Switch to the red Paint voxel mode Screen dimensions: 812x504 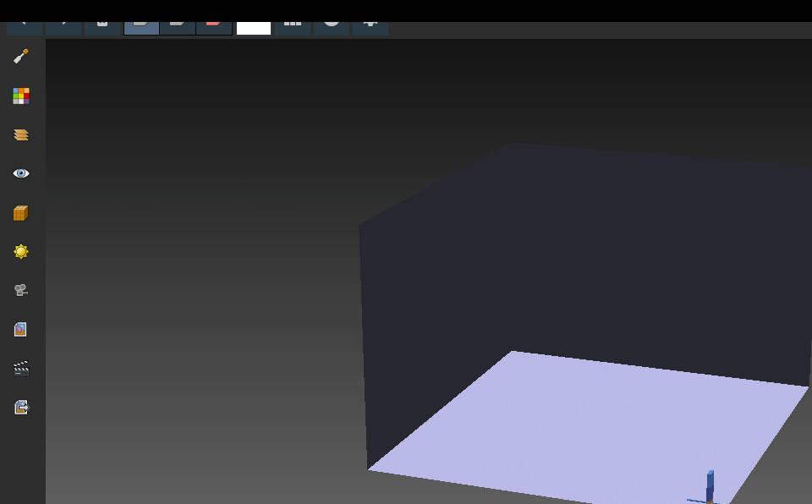tap(214, 26)
